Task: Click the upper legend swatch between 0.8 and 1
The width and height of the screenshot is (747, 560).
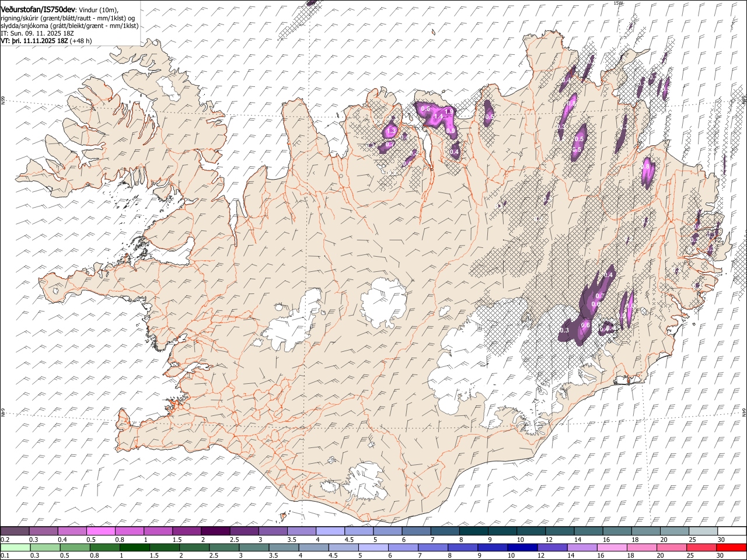Action: coord(129,531)
